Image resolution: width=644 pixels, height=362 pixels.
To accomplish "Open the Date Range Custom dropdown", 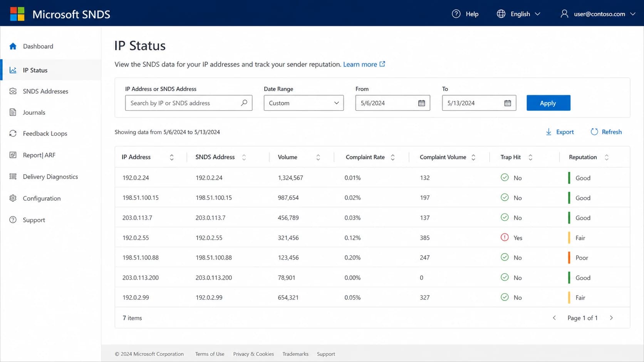I will 304,103.
